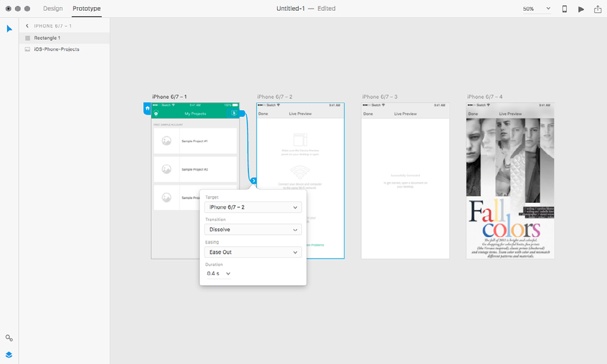This screenshot has width=607, height=364.
Task: Click Sample Project #1 card
Action: click(x=195, y=141)
